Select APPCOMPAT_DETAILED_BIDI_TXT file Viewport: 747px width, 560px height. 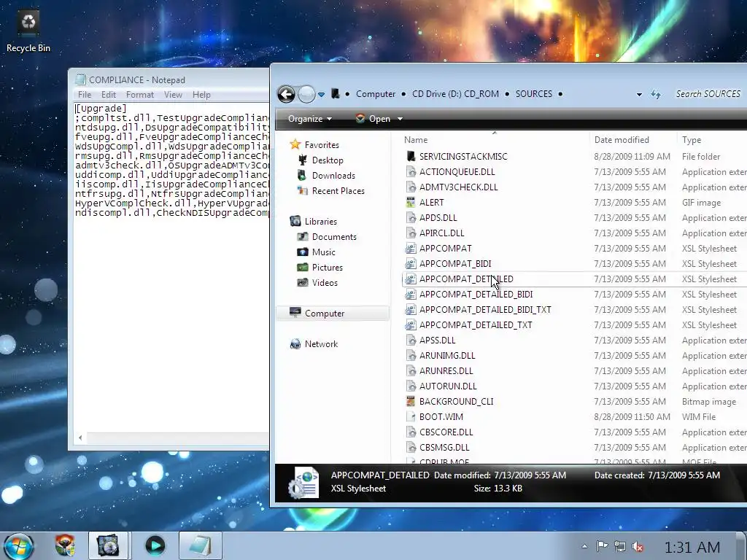coord(485,309)
